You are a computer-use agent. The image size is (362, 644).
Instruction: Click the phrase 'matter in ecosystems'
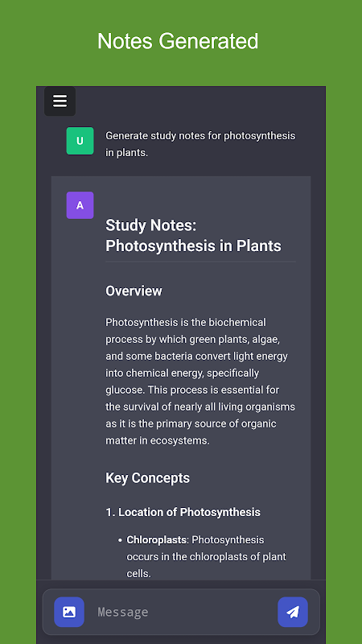tap(157, 440)
